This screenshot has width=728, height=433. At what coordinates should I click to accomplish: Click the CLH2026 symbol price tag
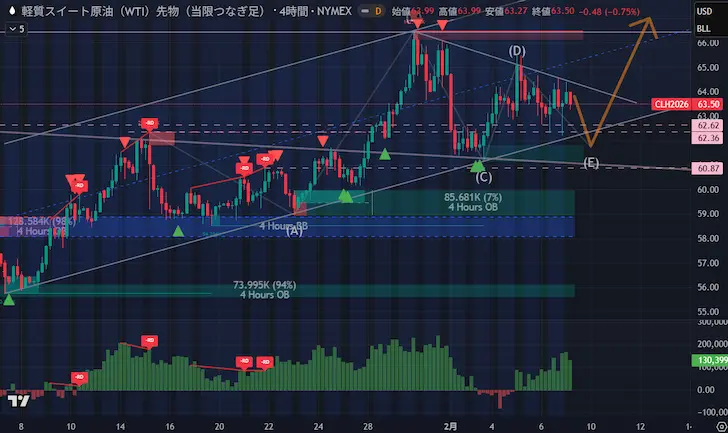[x=670, y=103]
